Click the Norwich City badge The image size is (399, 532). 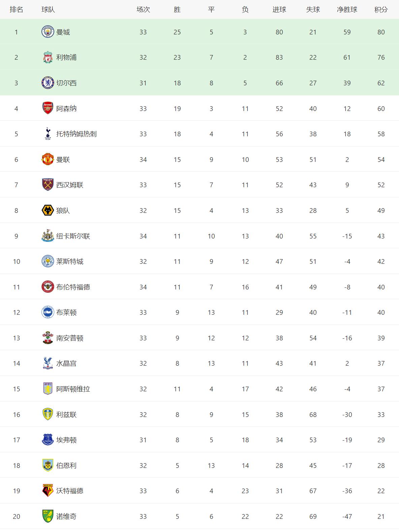coord(48,516)
